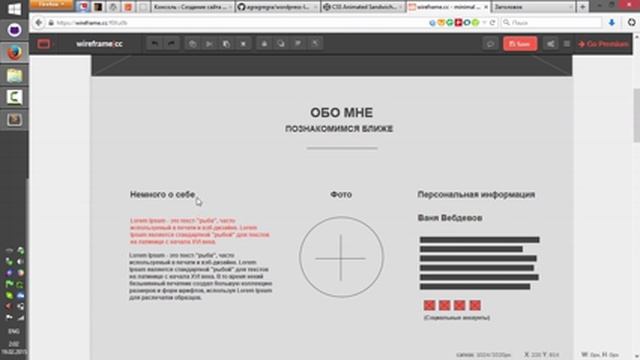Click the Undo arrow in wireframe toolbar
The height and width of the screenshot is (360, 640).
[x=155, y=44]
